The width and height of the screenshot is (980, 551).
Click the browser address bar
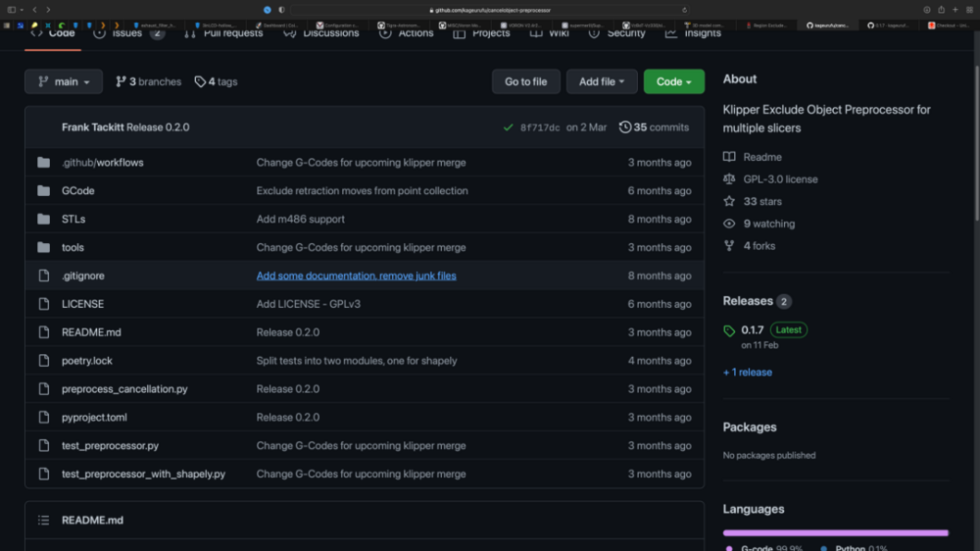[490, 10]
